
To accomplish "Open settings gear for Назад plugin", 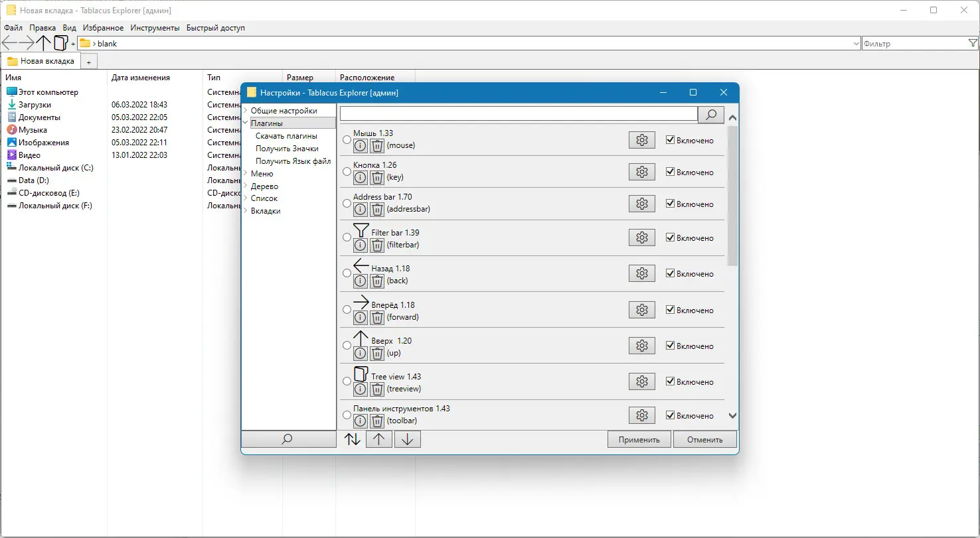I will (x=641, y=273).
